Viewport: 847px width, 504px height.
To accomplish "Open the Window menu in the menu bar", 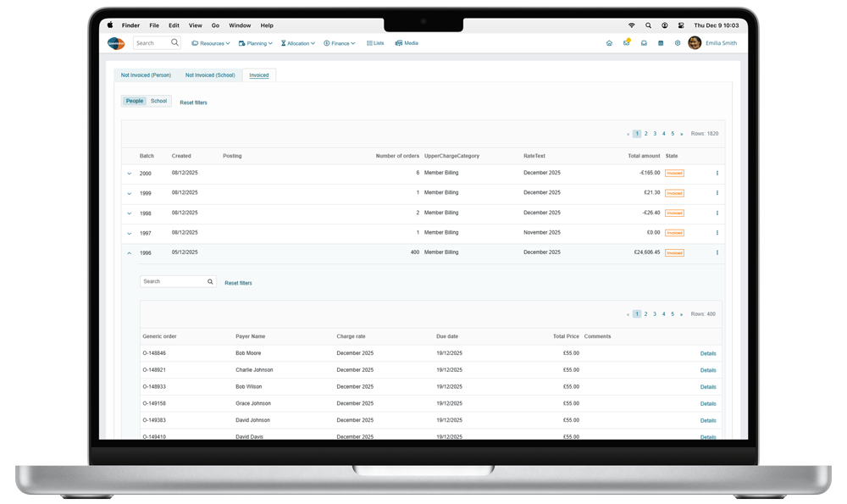I will (x=240, y=25).
